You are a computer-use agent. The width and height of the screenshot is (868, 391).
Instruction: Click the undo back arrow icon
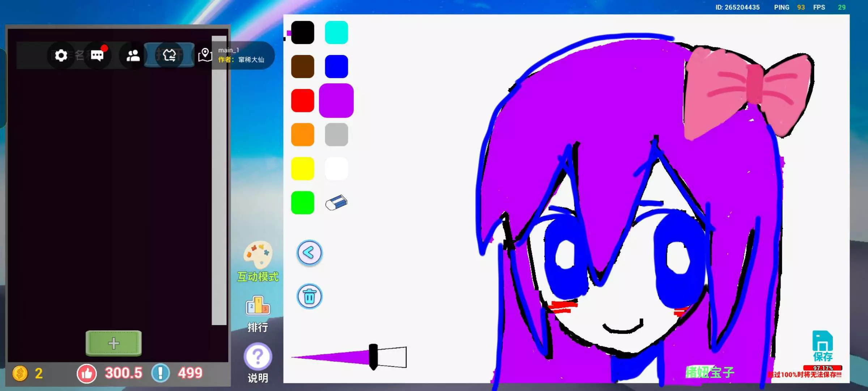click(x=309, y=253)
